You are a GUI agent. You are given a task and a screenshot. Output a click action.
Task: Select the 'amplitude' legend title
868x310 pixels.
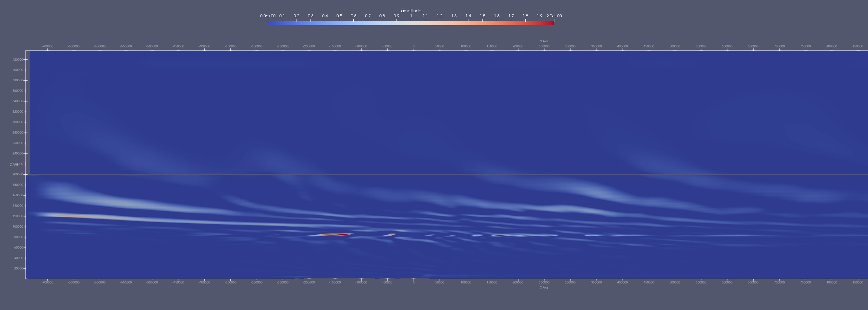411,11
